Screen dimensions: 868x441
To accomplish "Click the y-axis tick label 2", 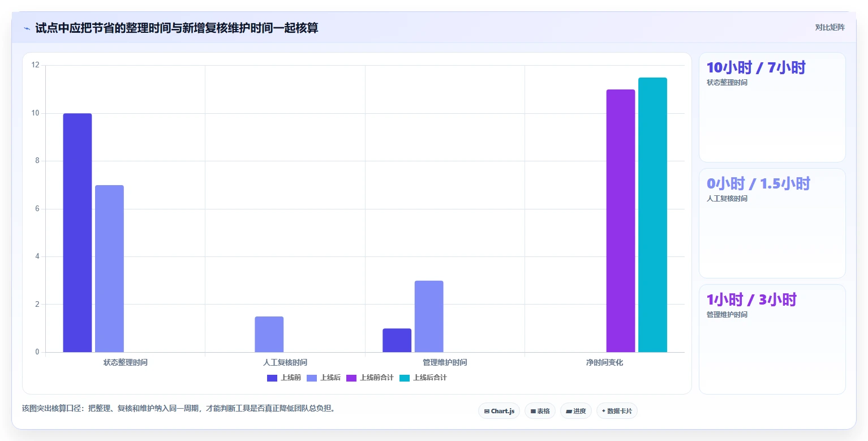I will pos(37,305).
